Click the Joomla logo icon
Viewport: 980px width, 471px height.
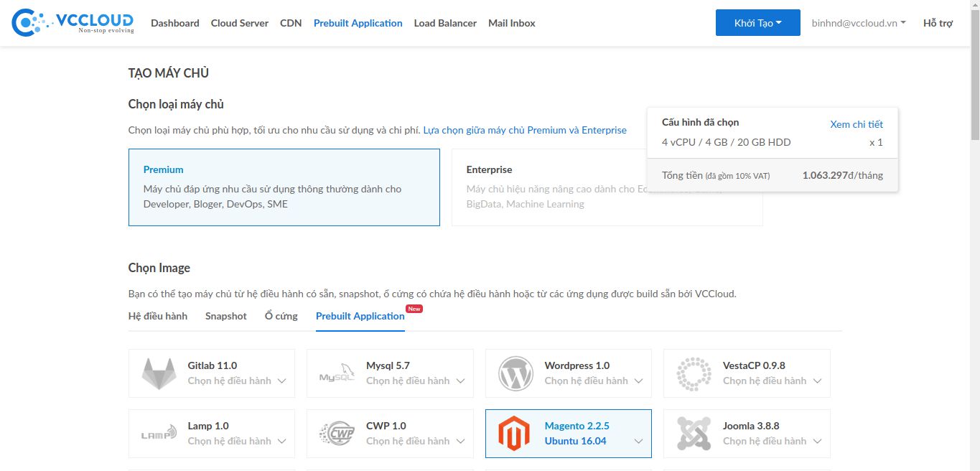coord(694,434)
